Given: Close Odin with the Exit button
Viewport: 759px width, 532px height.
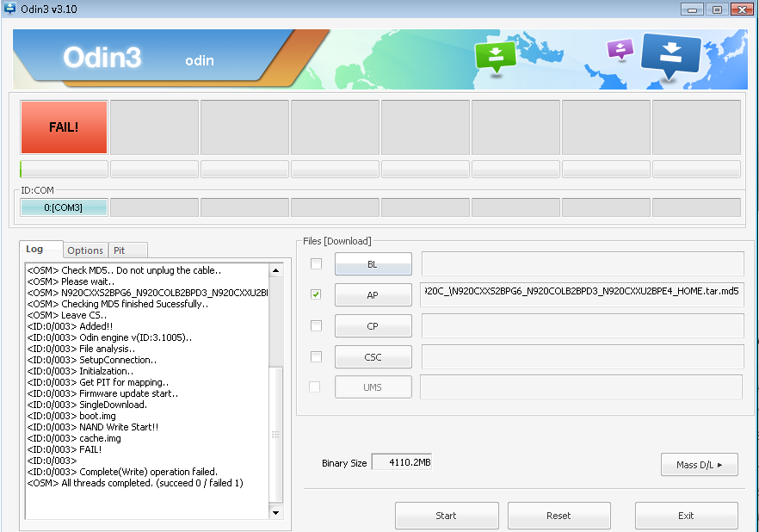Looking at the screenshot, I should click(x=686, y=516).
